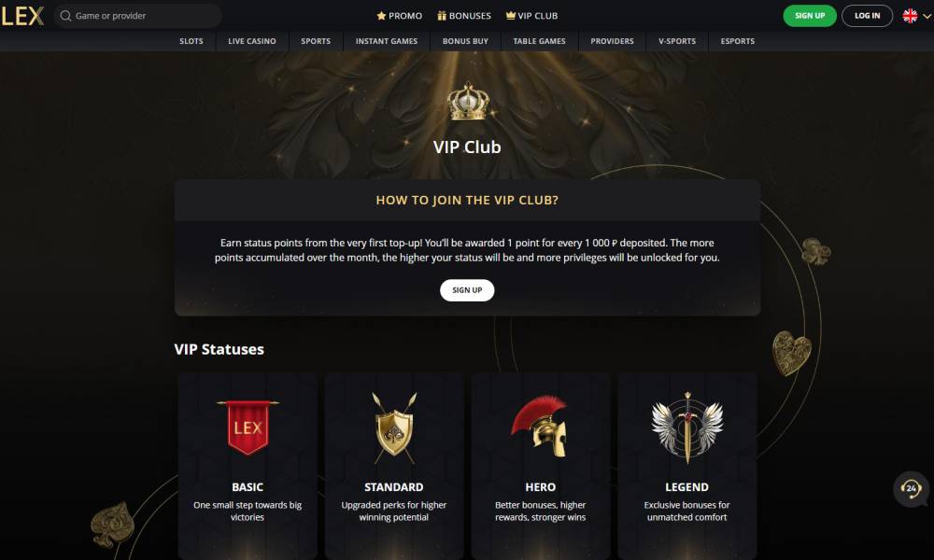The image size is (934, 560).
Task: Select the STANDARD shield icon
Action: [394, 427]
